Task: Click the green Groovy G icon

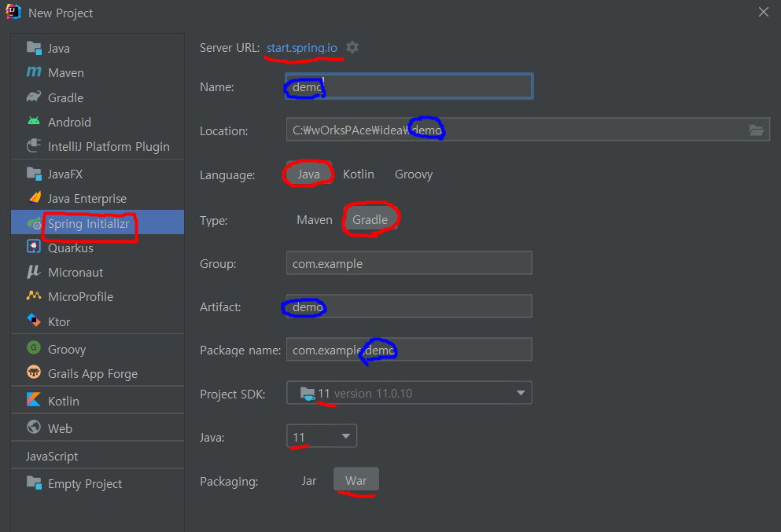Action: 34,347
